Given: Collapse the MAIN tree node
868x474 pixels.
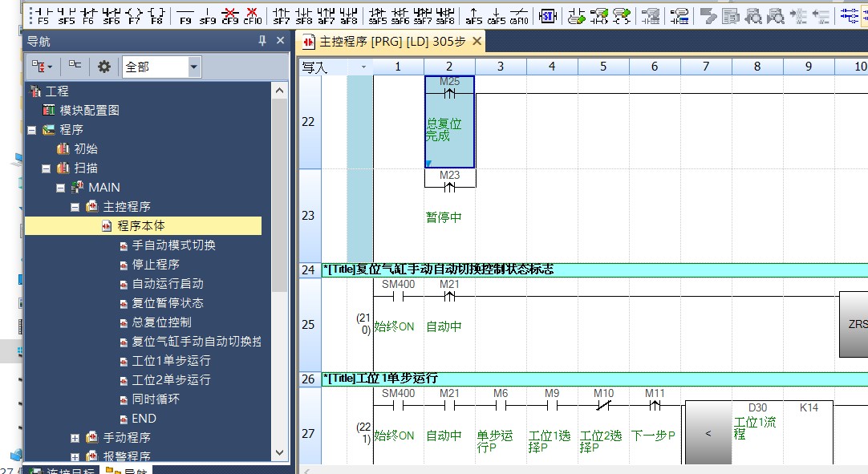Looking at the screenshot, I should 61,188.
